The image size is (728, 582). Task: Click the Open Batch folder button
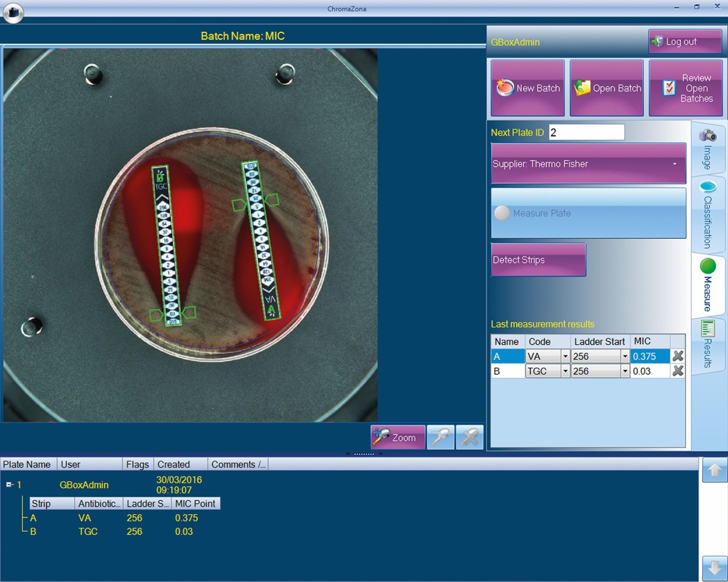tap(607, 88)
